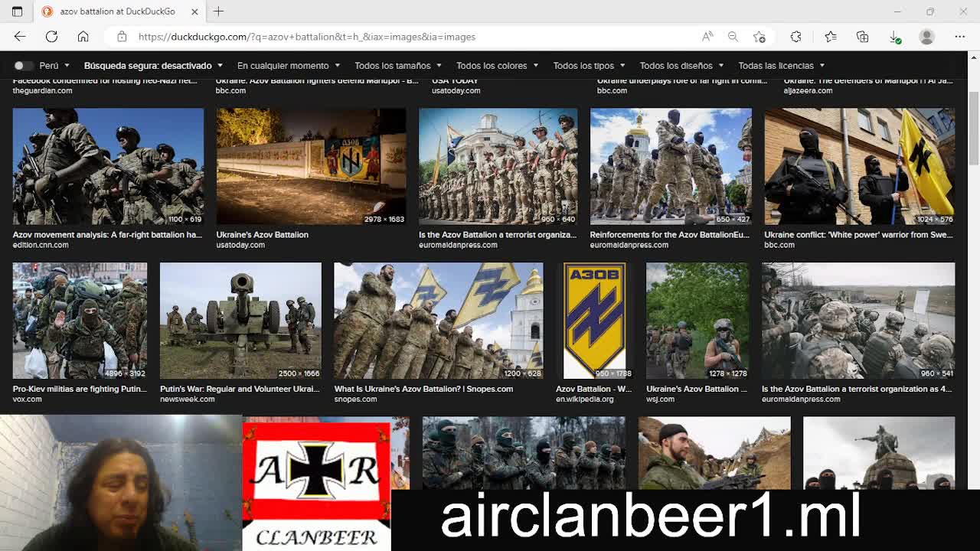Close the azov battalion DuckDuckGo tab

[x=194, y=11]
